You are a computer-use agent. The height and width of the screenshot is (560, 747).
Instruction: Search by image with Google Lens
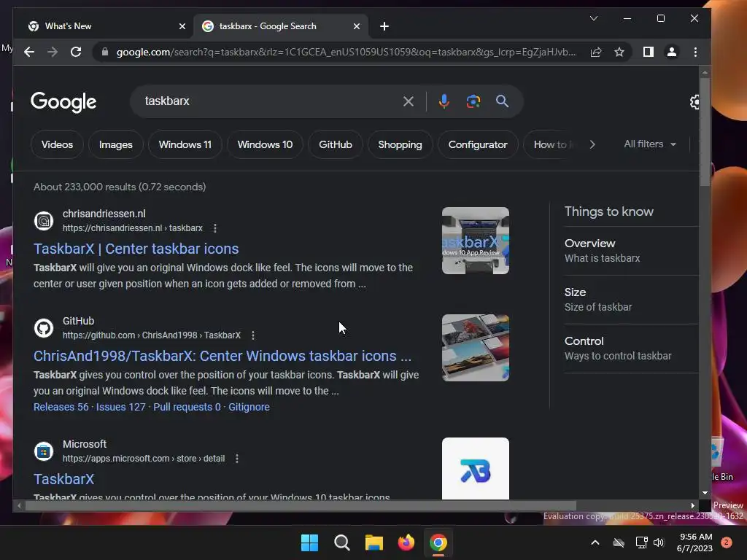click(x=473, y=101)
